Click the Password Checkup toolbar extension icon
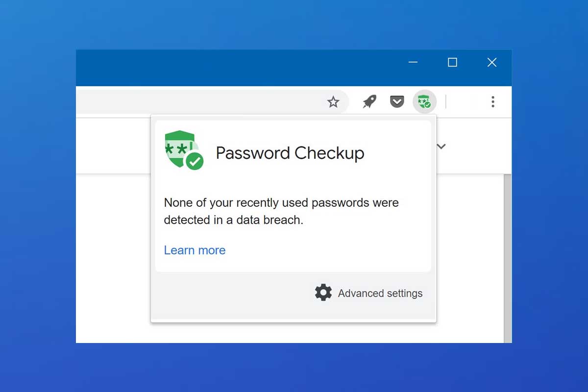 point(424,102)
